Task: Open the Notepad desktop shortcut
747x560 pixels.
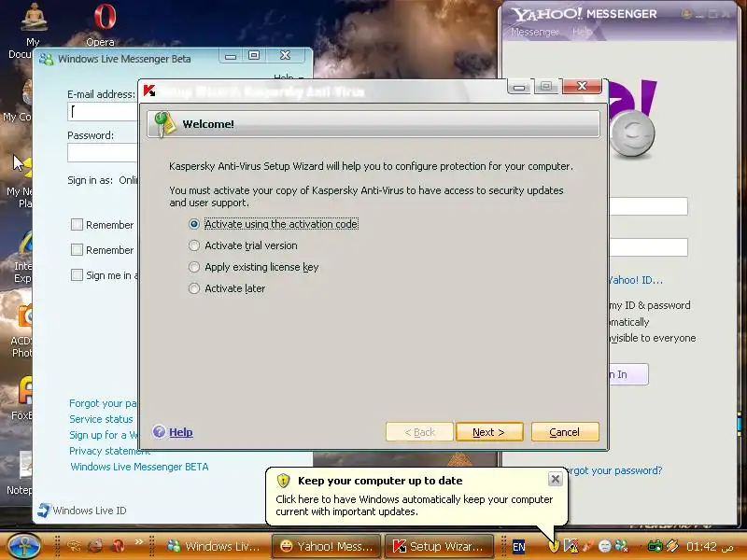Action: coord(26,465)
